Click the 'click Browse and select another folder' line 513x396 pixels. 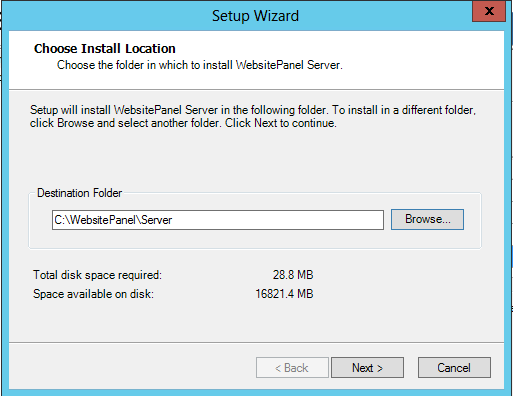(183, 123)
